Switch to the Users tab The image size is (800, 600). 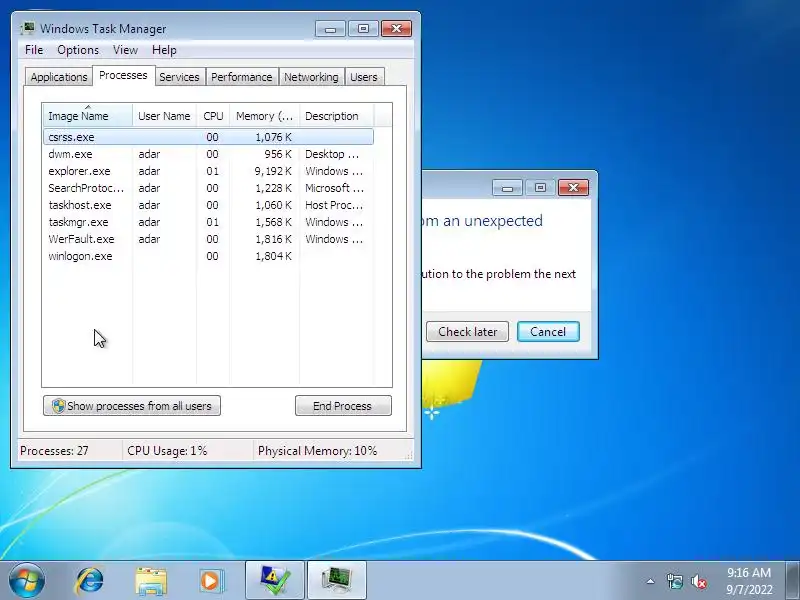pyautogui.click(x=364, y=77)
